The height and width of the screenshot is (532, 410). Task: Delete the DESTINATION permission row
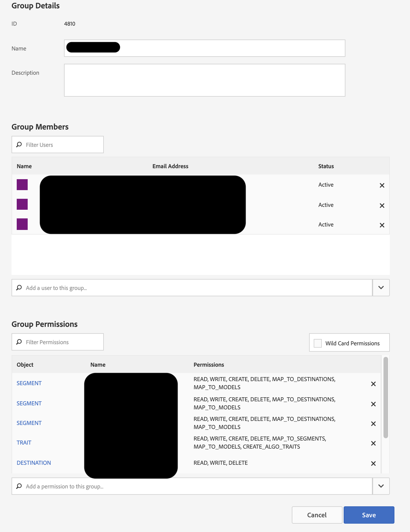[373, 463]
